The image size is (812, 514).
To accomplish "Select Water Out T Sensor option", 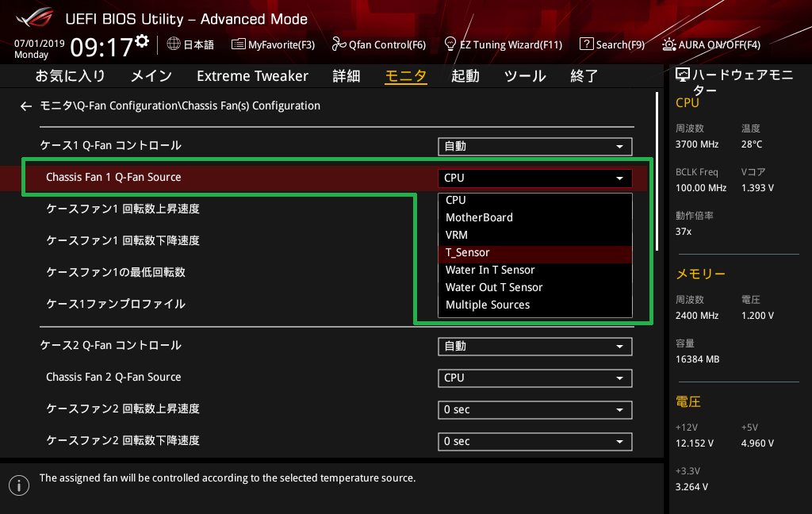I will pyautogui.click(x=535, y=288).
